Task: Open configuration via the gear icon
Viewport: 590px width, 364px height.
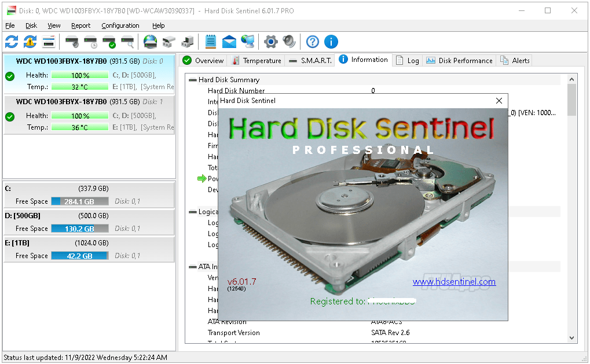Action: tap(271, 42)
